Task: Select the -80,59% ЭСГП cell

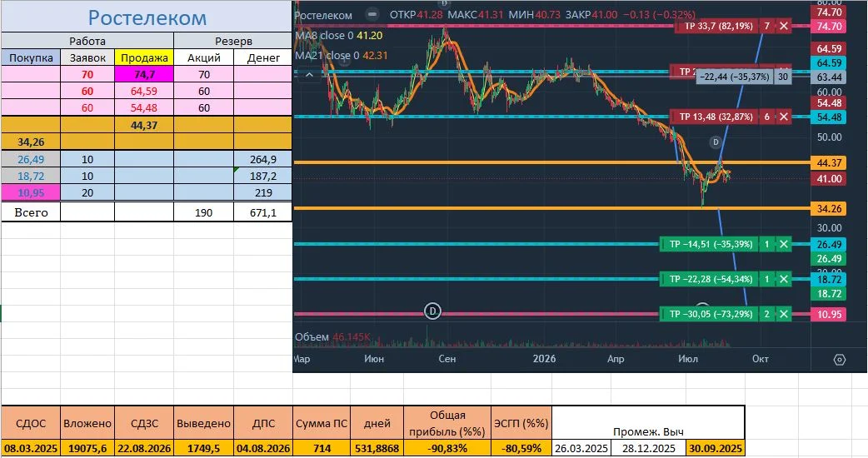Action: coord(521,448)
